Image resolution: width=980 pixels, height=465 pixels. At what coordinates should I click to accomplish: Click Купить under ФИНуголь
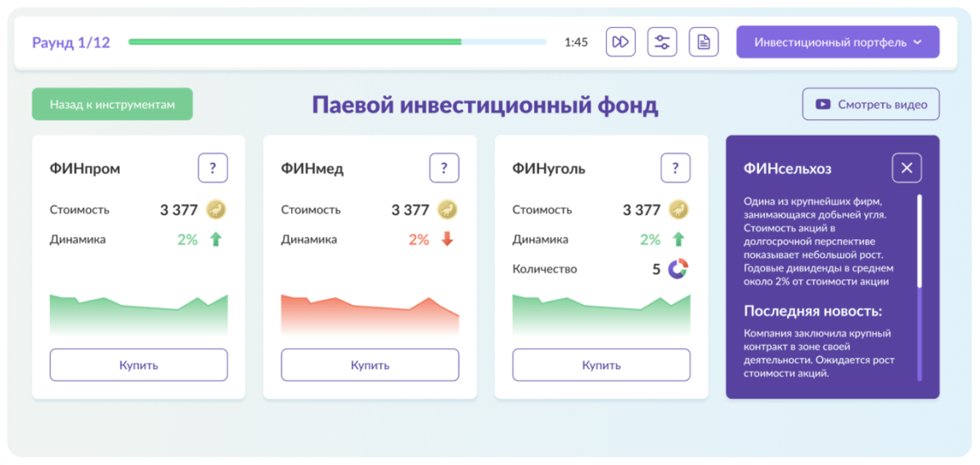601,365
